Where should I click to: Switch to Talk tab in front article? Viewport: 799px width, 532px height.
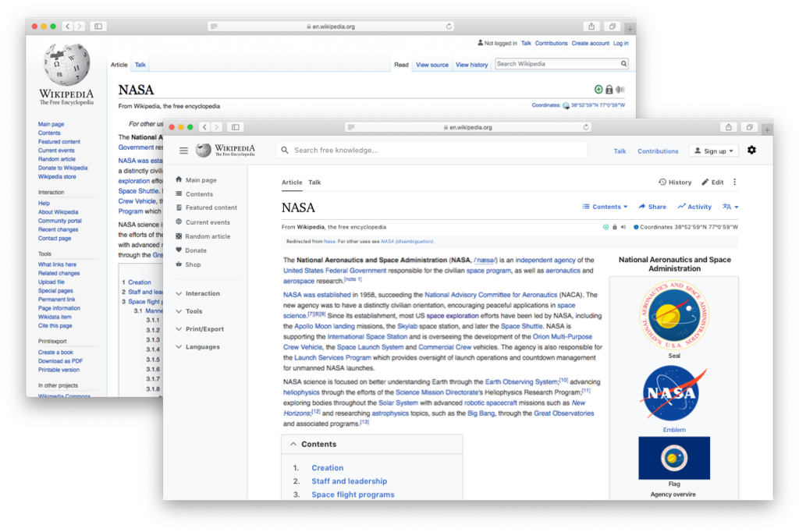[x=314, y=182]
